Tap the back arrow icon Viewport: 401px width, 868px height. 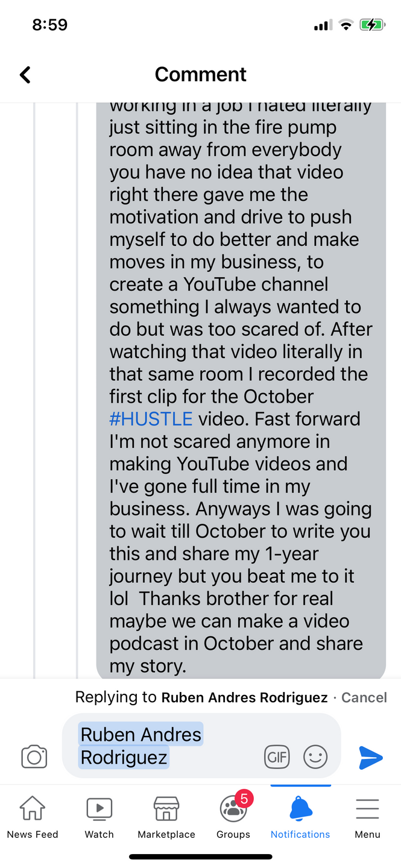tap(25, 75)
